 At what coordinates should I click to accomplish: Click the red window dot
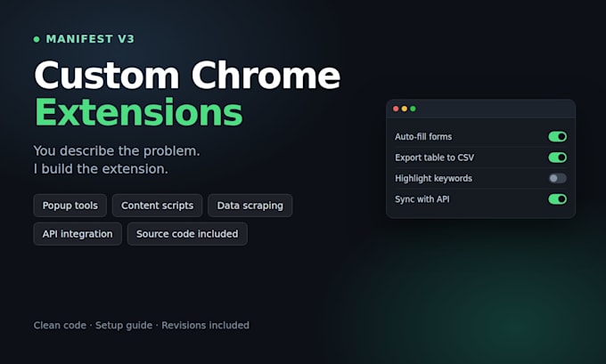pyautogui.click(x=396, y=109)
